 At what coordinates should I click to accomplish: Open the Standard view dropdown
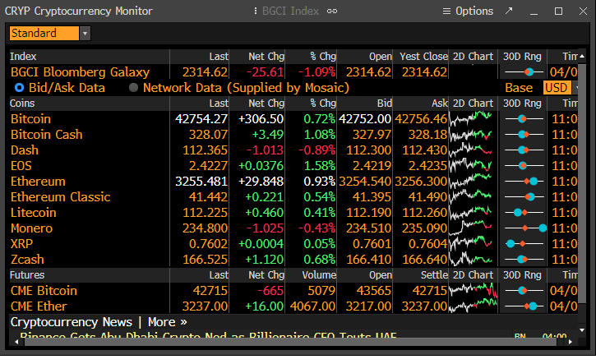[x=85, y=34]
